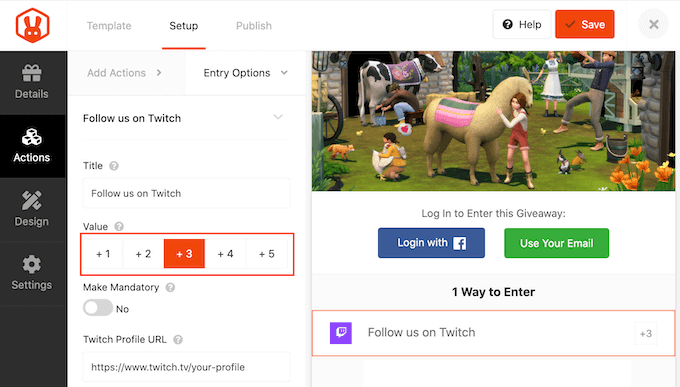Save the giveaway

coord(585,24)
